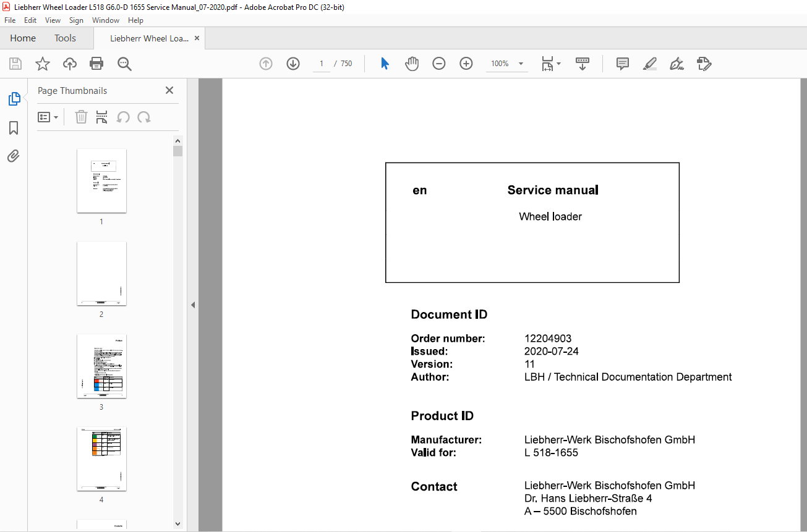Click the stamp tool icon
This screenshot has height=532, width=807.
click(704, 64)
